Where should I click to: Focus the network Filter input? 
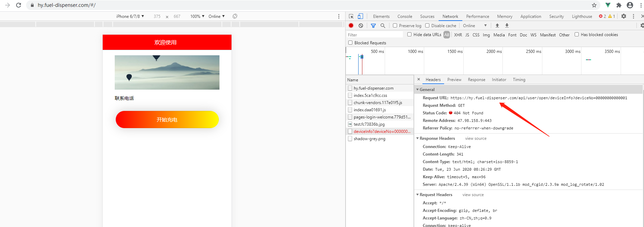pyautogui.click(x=374, y=35)
